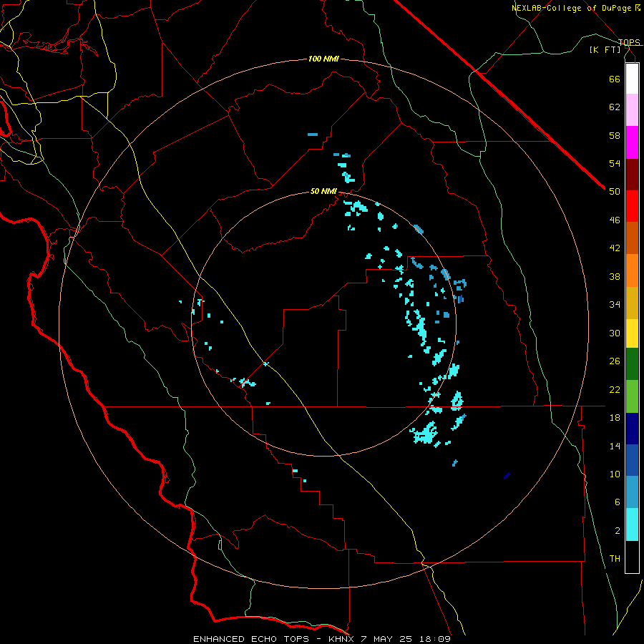Click the legend value 22
Viewport: 644px width, 644px height.
coord(615,389)
